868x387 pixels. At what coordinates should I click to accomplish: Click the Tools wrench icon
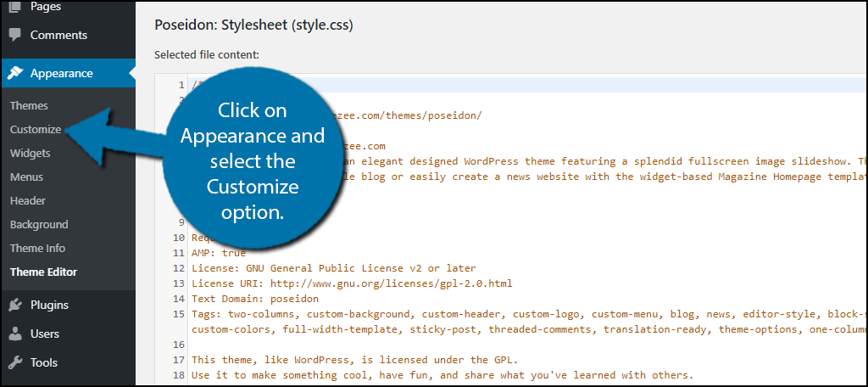coord(15,362)
